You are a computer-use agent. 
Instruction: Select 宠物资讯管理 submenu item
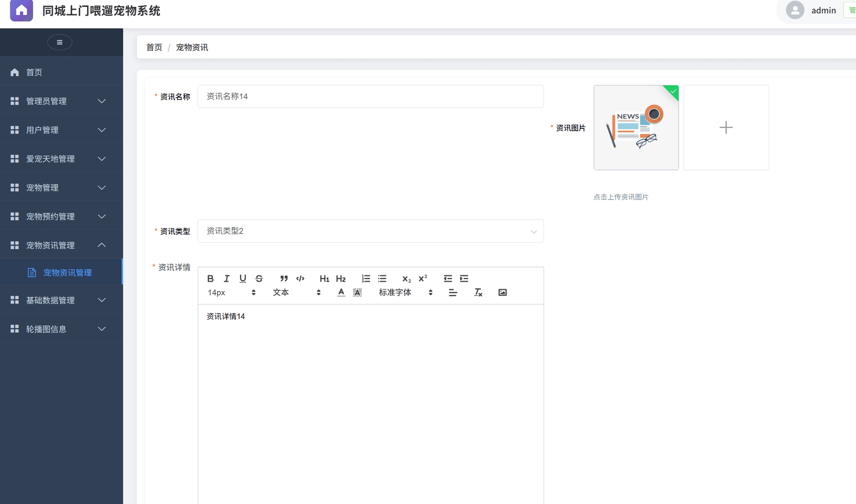pyautogui.click(x=67, y=273)
